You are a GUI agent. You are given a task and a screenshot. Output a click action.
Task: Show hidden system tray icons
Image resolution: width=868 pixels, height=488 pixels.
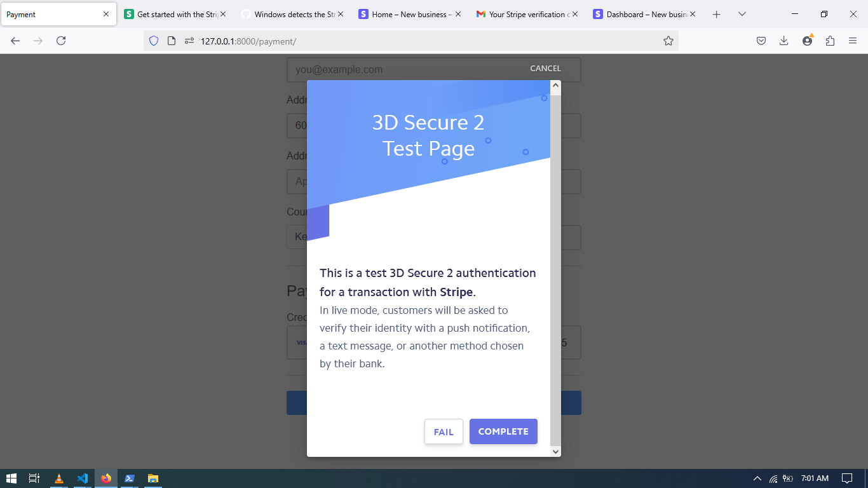[757, 478]
